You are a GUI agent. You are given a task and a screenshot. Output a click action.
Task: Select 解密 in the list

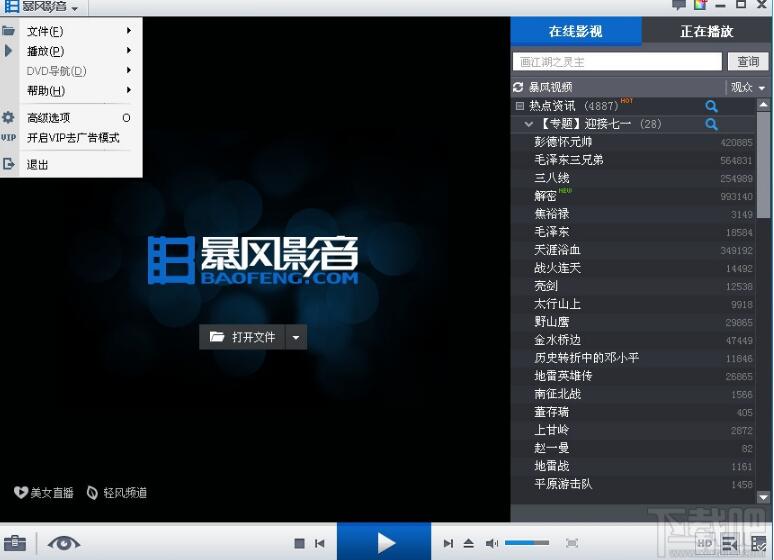click(633, 196)
